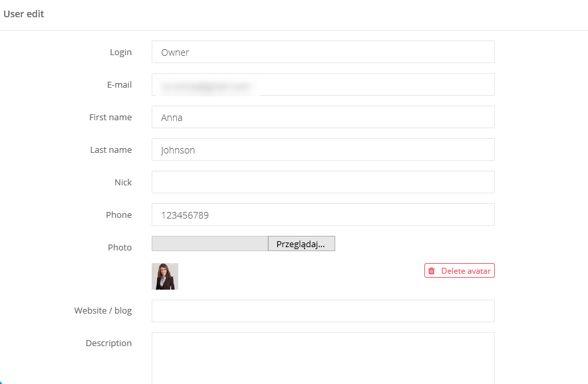The height and width of the screenshot is (384, 588).
Task: Click into the E-mail input field
Action: pyautogui.click(x=323, y=84)
